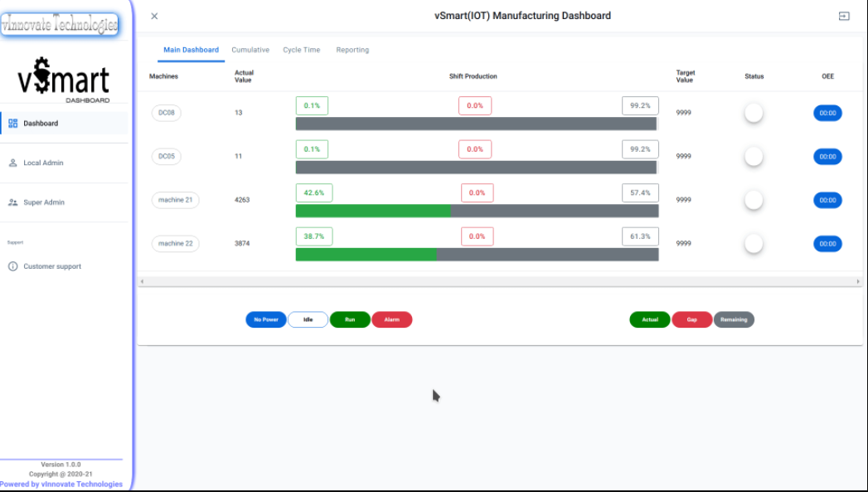Image resolution: width=868 pixels, height=492 pixels.
Task: Click the status indicator for machine 22
Action: [754, 244]
